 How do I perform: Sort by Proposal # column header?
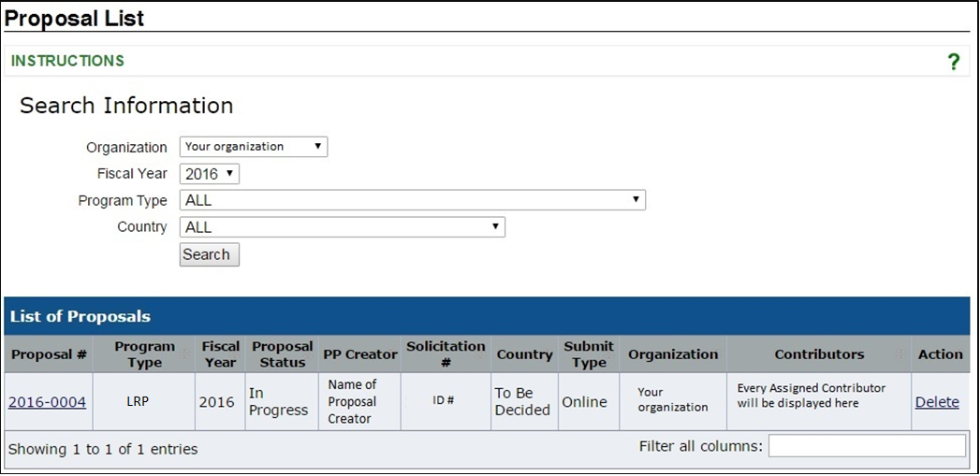point(49,354)
